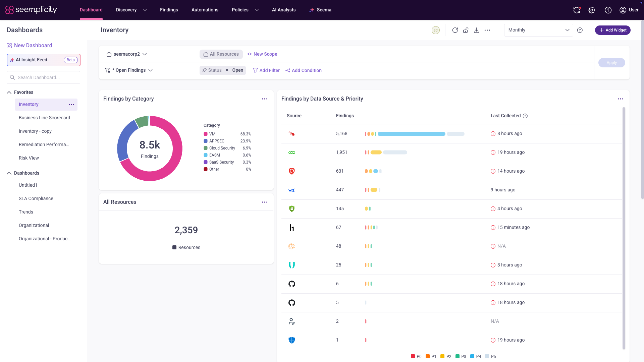Click Last Collected info tooltip icon
Screen dimensions: 644x362
coord(525,116)
